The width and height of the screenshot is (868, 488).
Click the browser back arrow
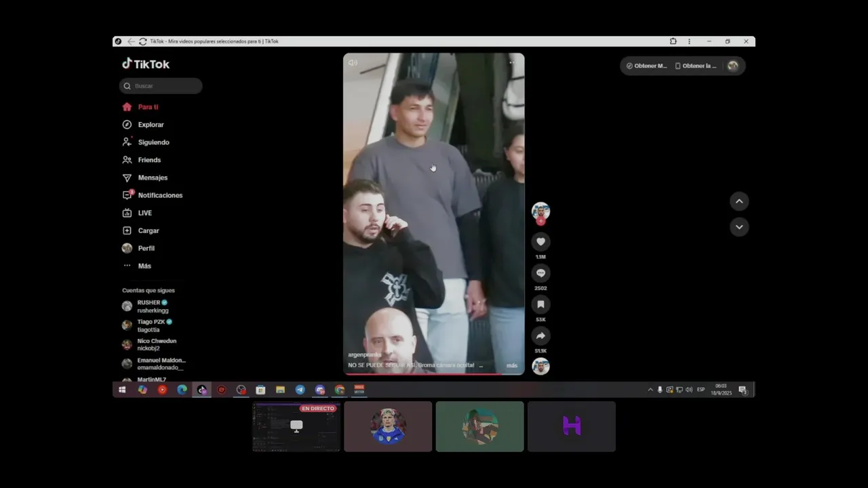click(131, 41)
